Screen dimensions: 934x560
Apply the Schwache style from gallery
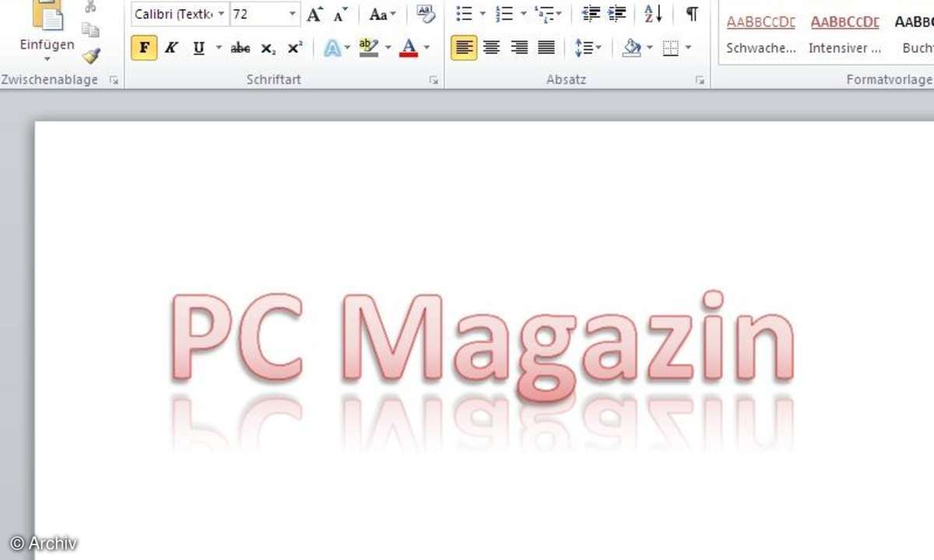(761, 34)
